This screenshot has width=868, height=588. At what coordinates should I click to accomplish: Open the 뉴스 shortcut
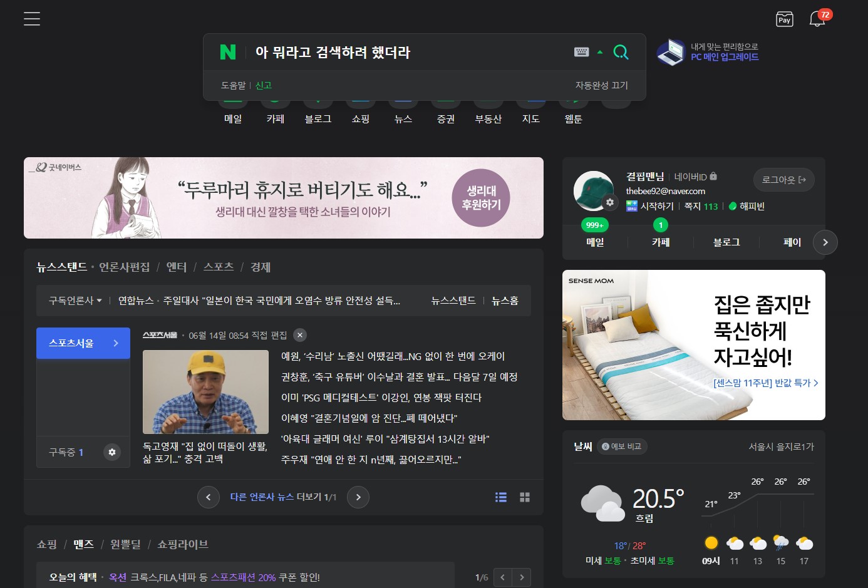(403, 118)
